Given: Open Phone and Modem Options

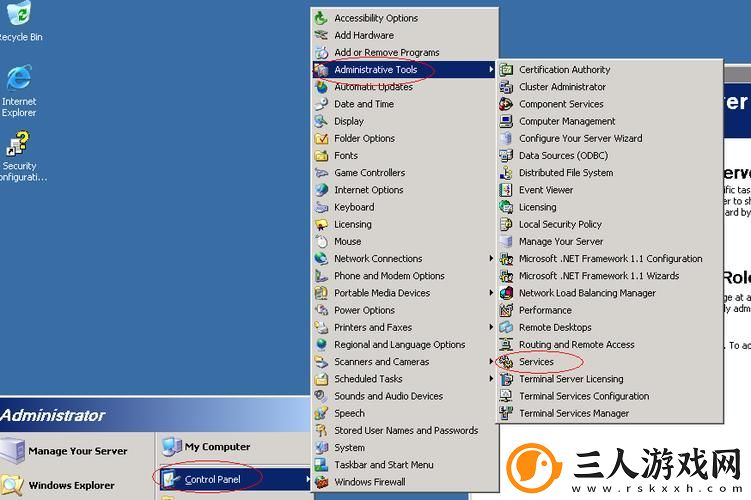Looking at the screenshot, I should pyautogui.click(x=405, y=276).
